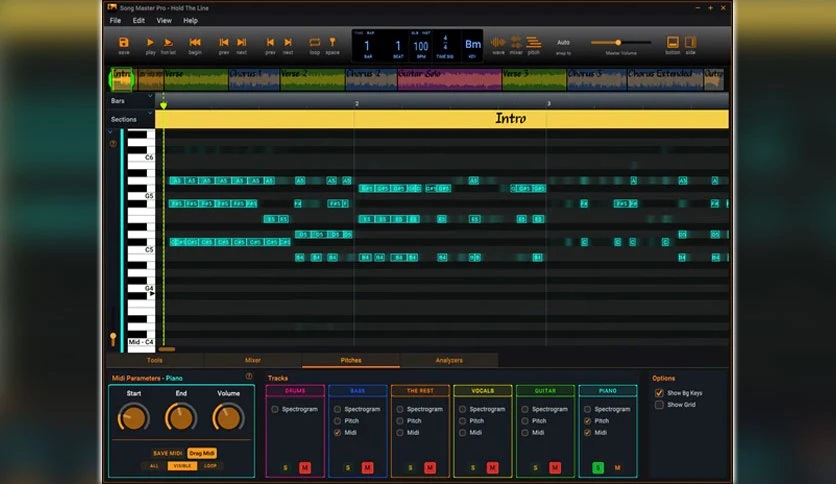
Task: Open the mixer icon in toolbar
Action: coord(516,43)
